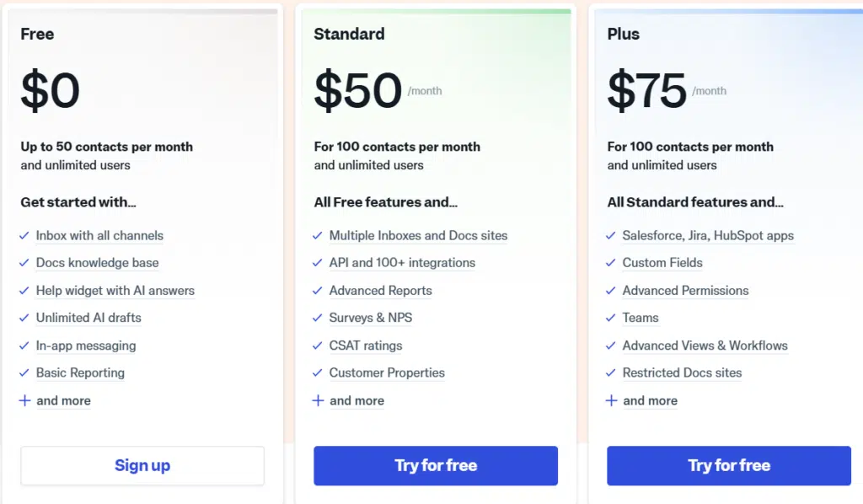The height and width of the screenshot is (504, 863).
Task: Open the Help widget with AI answers link
Action: pos(115,291)
